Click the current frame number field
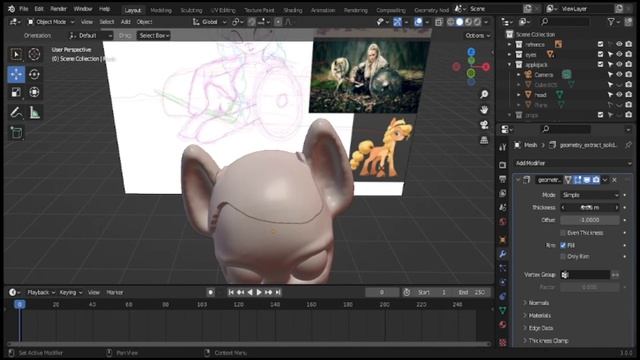Viewport: 640px width, 360px height. point(382,292)
